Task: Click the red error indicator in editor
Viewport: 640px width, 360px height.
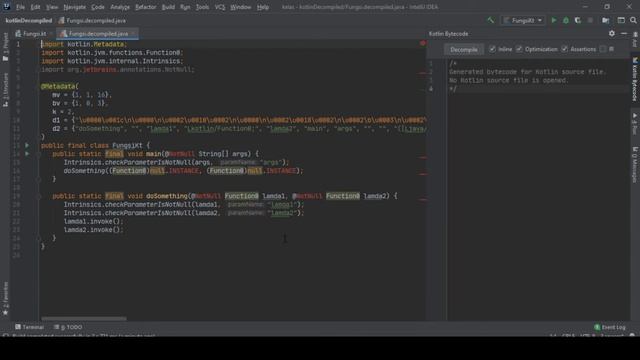Action: pyautogui.click(x=423, y=43)
